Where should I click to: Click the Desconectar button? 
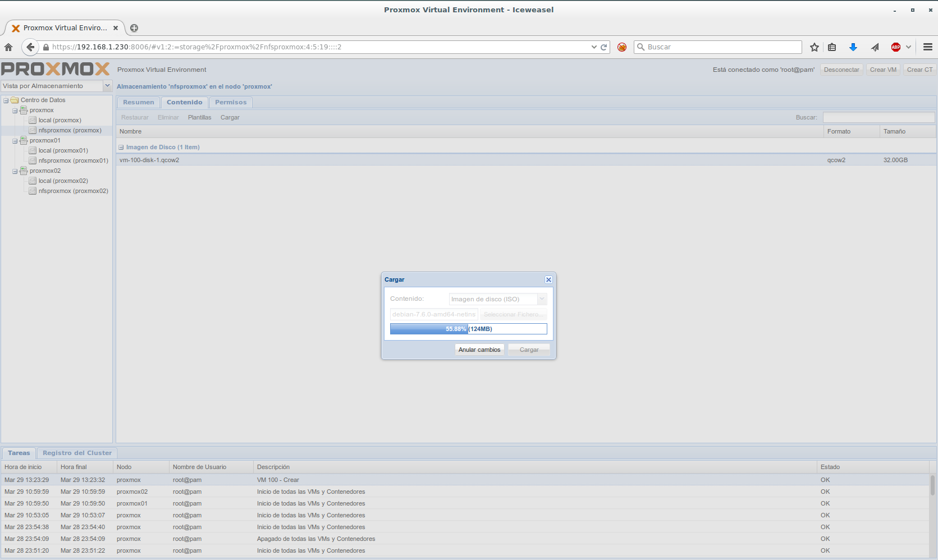point(841,70)
